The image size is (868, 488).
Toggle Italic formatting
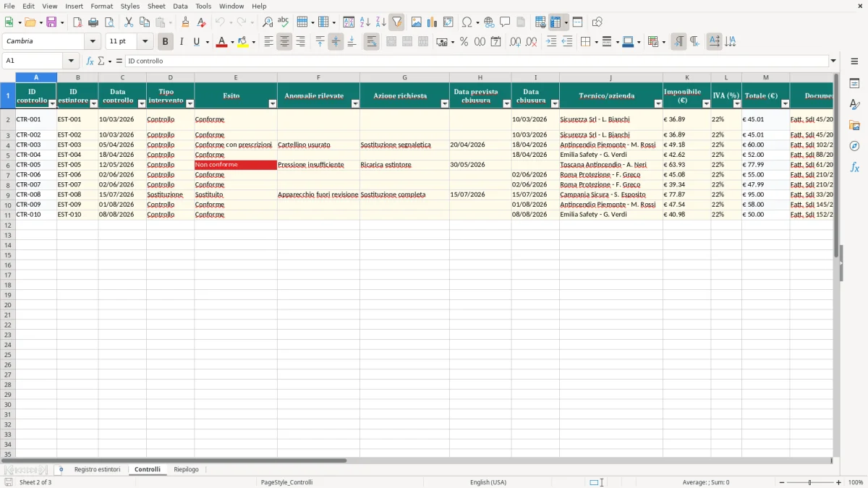(x=182, y=42)
